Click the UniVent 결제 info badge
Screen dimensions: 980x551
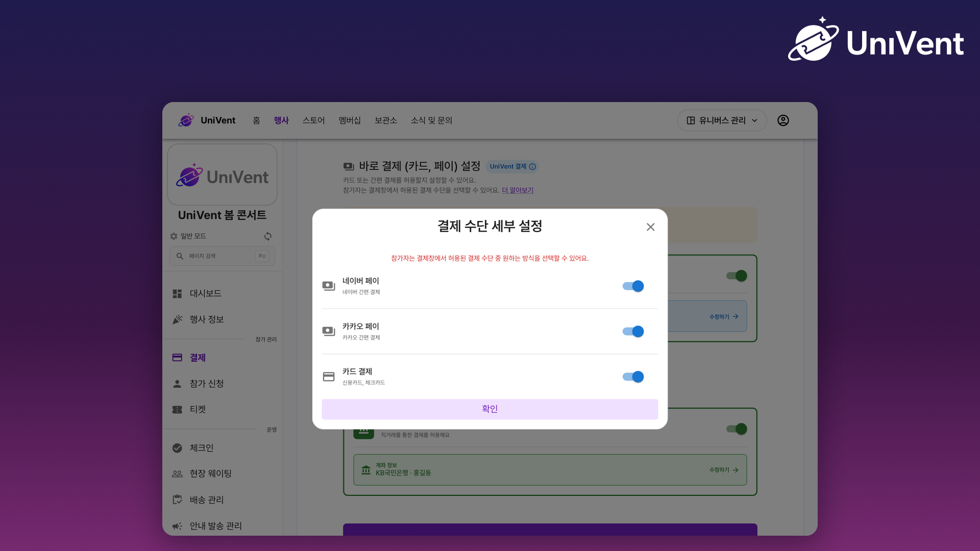(x=512, y=167)
